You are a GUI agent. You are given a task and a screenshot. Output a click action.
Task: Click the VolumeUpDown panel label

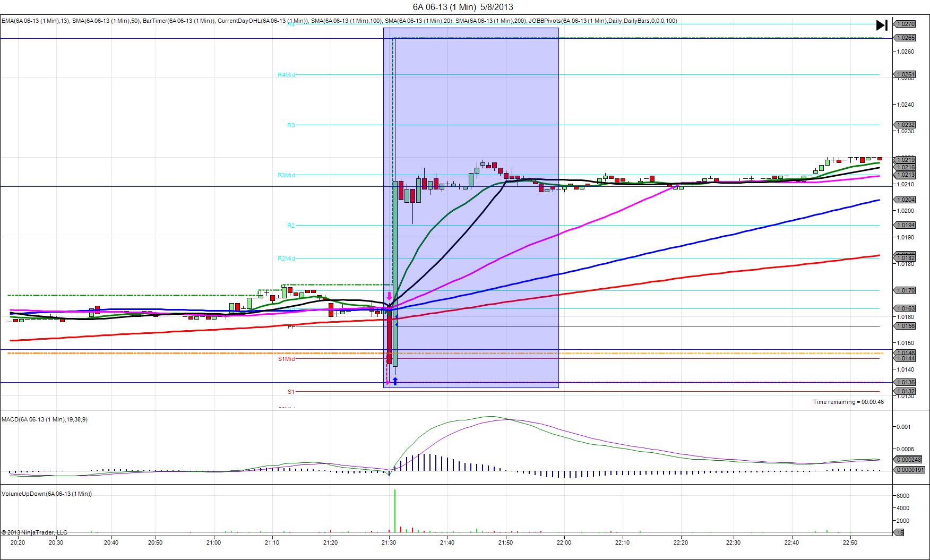pyautogui.click(x=47, y=494)
